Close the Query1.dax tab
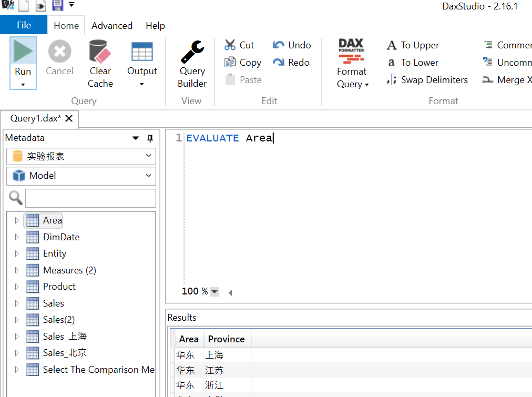532x397 pixels. (x=69, y=119)
